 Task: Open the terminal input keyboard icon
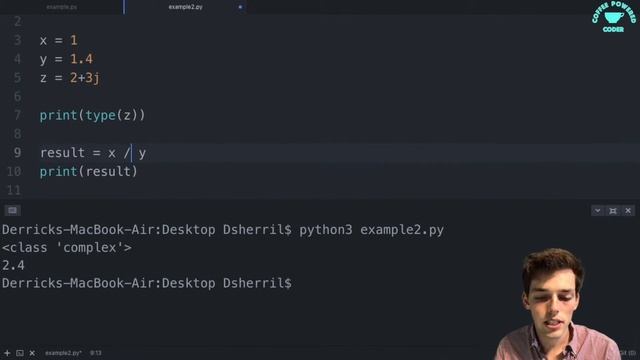(12, 211)
